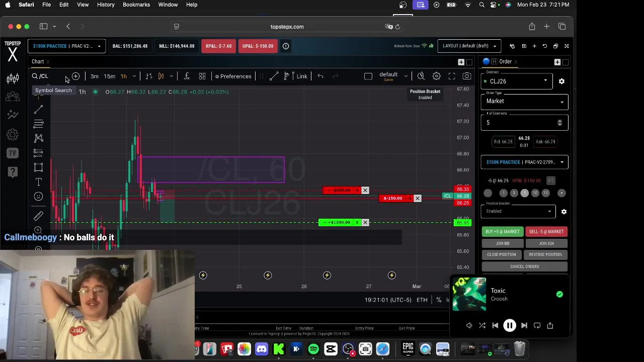Open the CLJ26 contract dropdown
Viewport: 644px width, 362px height.
tap(517, 81)
